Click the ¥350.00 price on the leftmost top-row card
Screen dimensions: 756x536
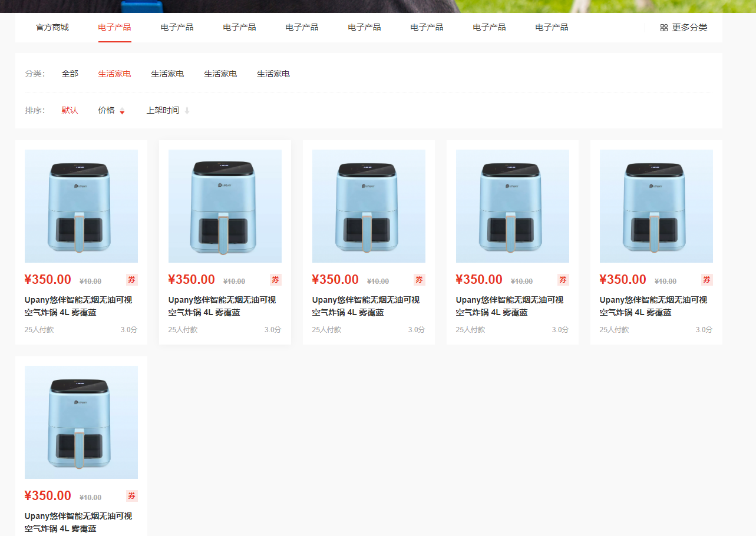click(x=48, y=280)
